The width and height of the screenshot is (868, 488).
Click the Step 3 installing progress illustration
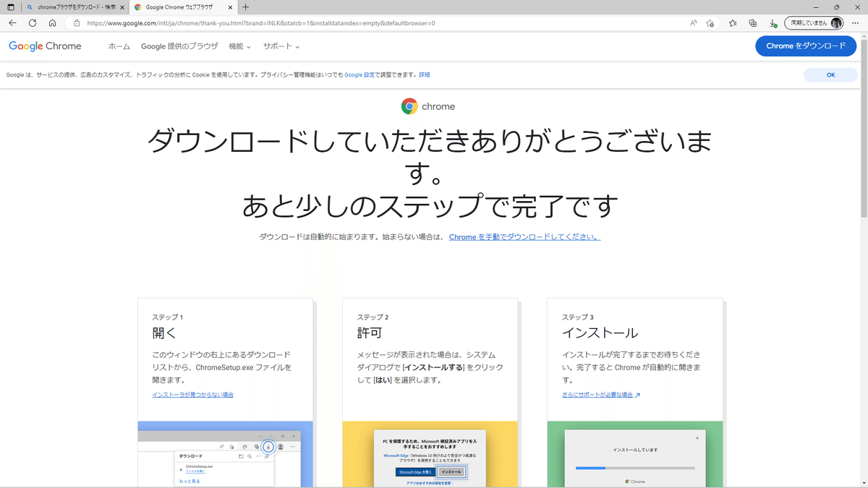pyautogui.click(x=635, y=454)
